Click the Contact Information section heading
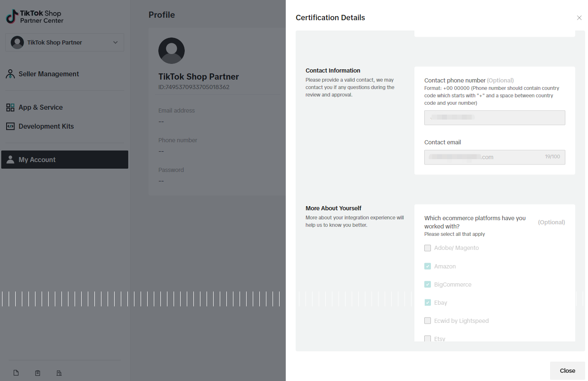 tap(333, 71)
